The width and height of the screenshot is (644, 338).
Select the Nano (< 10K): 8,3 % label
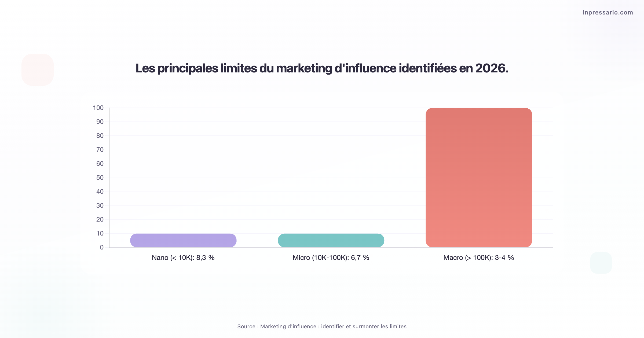(183, 258)
